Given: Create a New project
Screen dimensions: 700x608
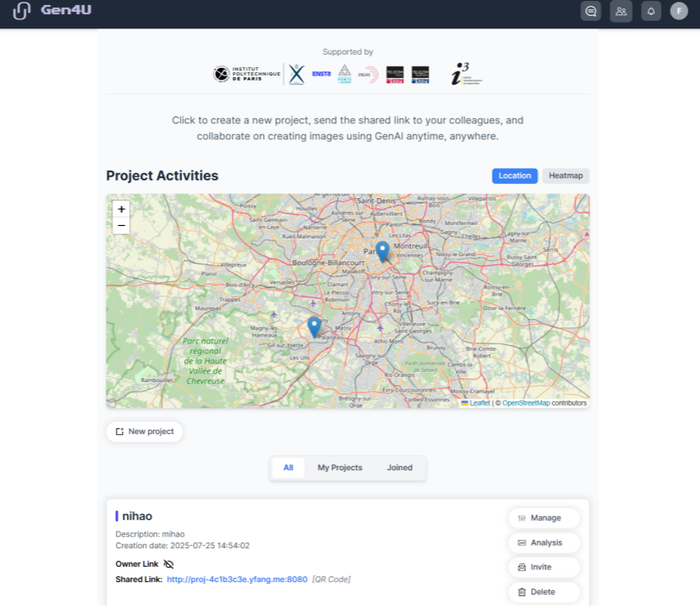Looking at the screenshot, I should point(145,432).
